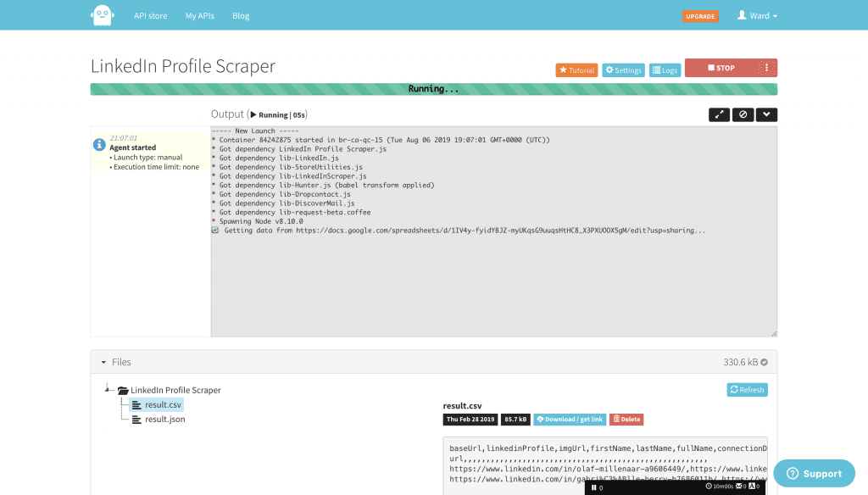This screenshot has height=495, width=868.
Task: Open the Support chat widget
Action: click(x=815, y=474)
